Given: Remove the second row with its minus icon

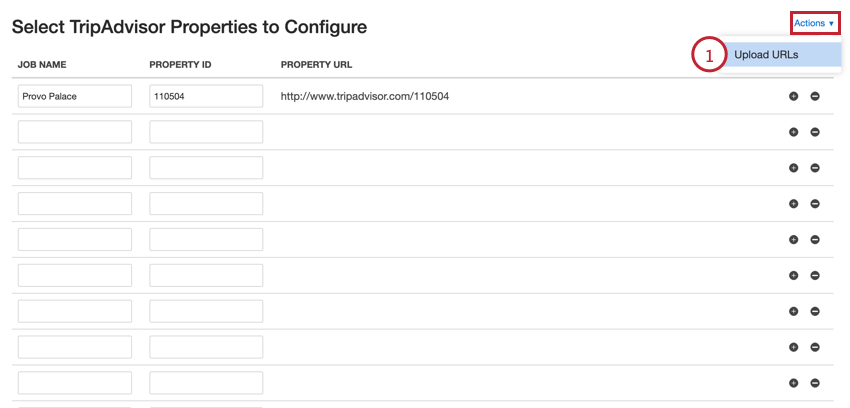Looking at the screenshot, I should coord(815,132).
